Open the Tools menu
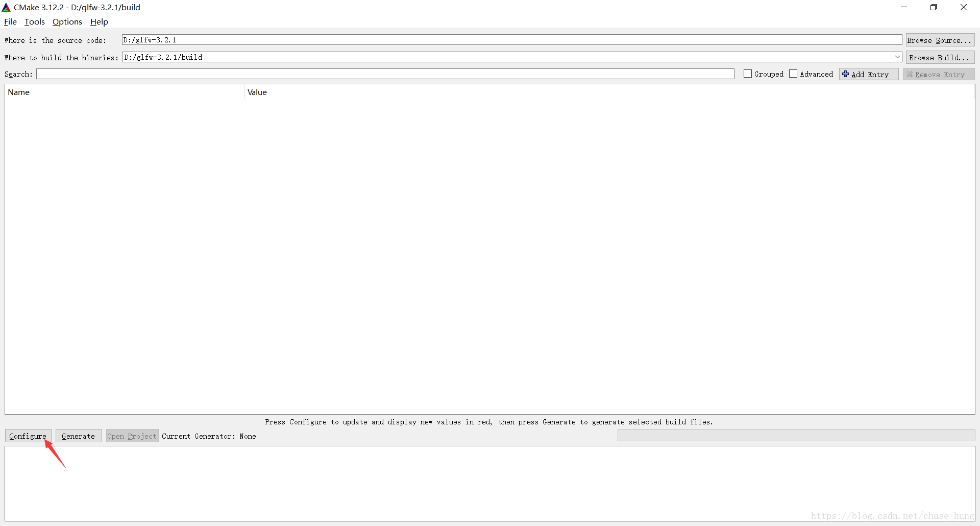 (35, 22)
